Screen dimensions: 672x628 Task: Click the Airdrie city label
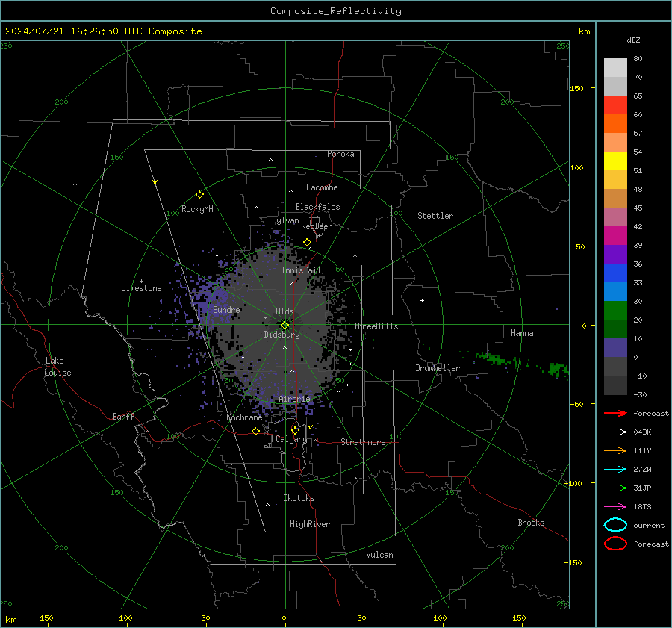tap(294, 399)
